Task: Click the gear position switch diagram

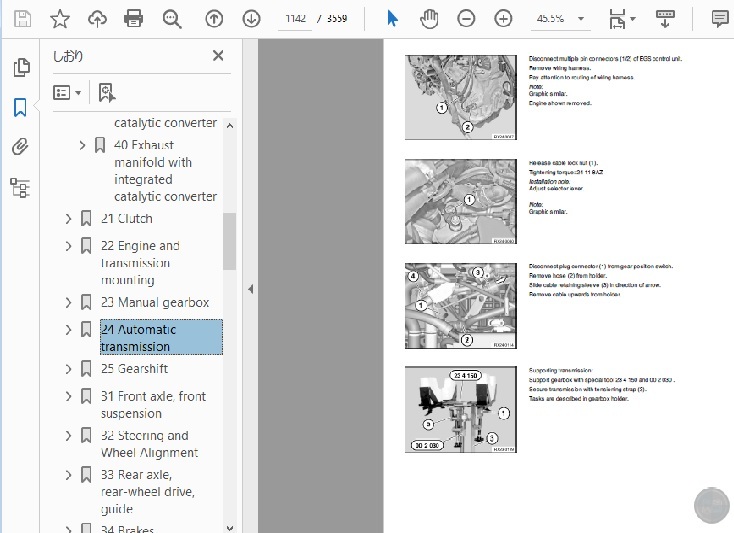Action: click(x=461, y=306)
